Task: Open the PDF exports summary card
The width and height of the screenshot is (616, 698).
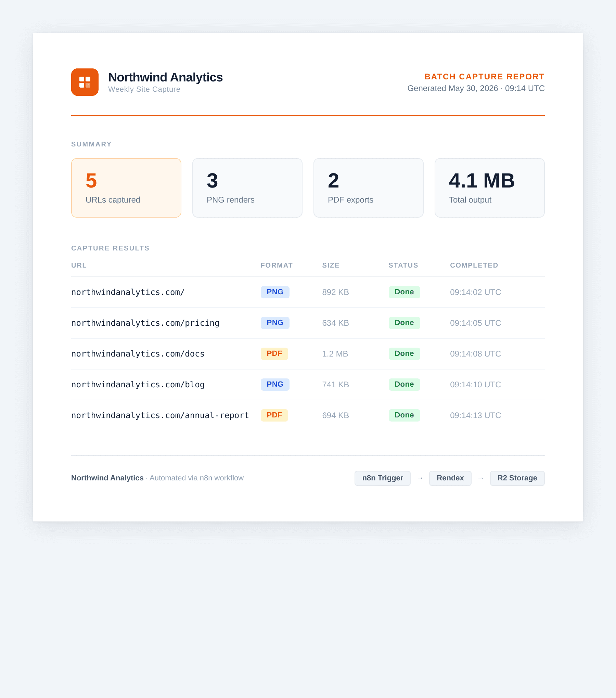Action: [x=369, y=188]
